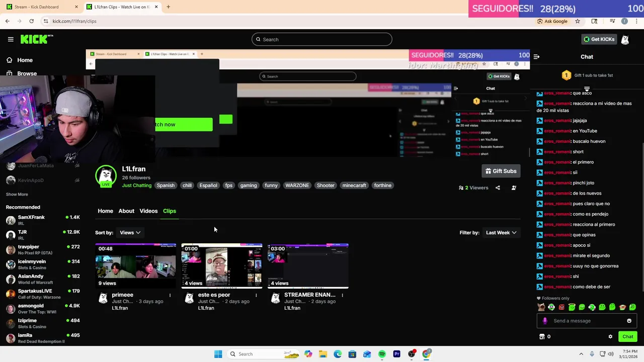Open the chat shop icon
This screenshot has height=362, width=644.
point(542,337)
